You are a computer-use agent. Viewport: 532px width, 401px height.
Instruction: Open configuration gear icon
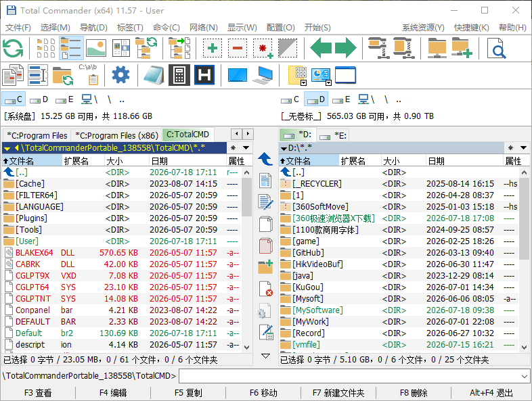click(x=120, y=75)
